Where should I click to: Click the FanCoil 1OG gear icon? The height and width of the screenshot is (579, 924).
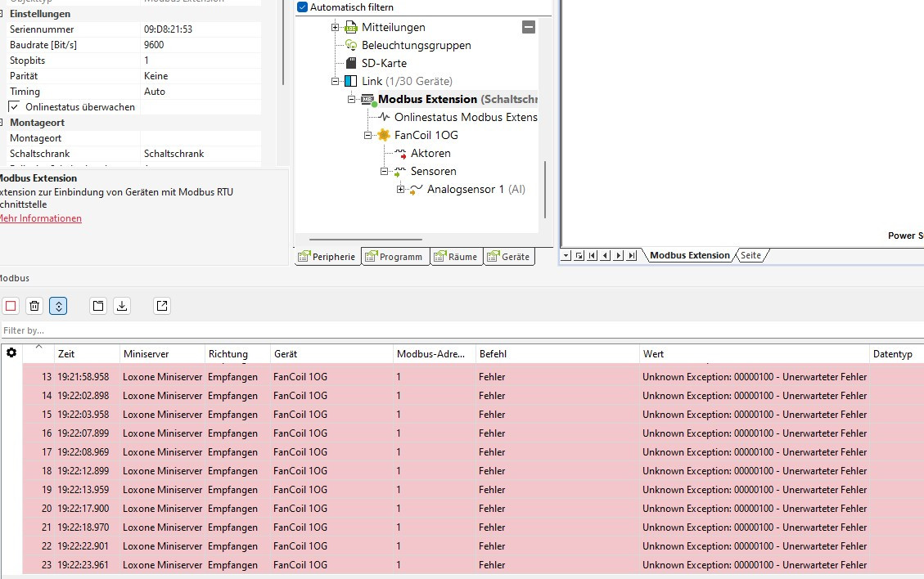pos(383,135)
